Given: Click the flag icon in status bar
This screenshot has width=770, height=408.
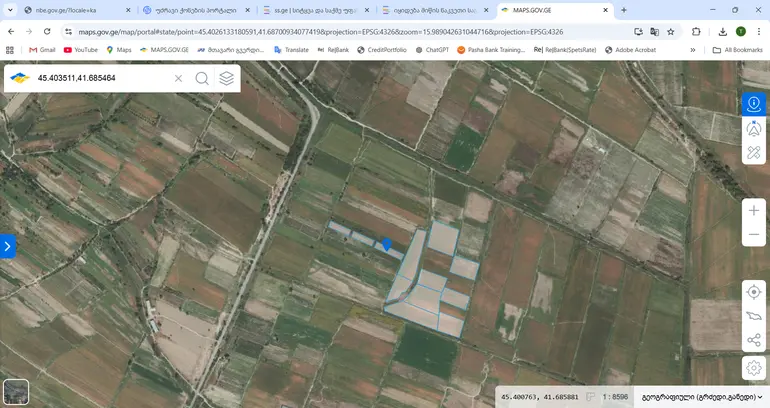Looking at the screenshot, I should pyautogui.click(x=590, y=397).
